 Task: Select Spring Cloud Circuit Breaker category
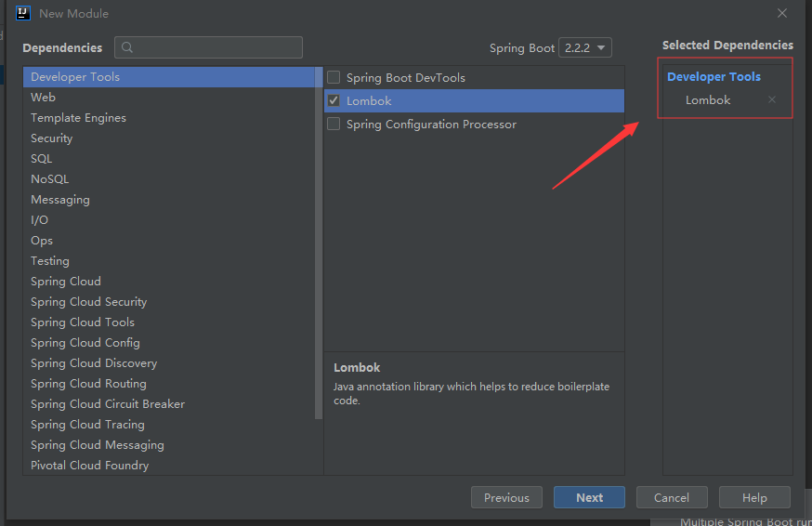[169, 404]
